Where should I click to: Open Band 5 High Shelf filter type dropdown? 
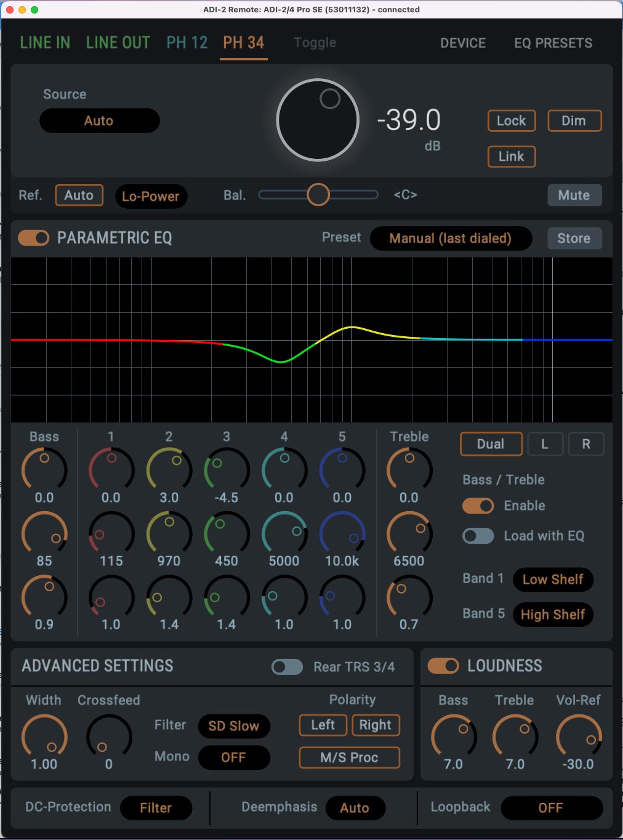click(x=553, y=615)
